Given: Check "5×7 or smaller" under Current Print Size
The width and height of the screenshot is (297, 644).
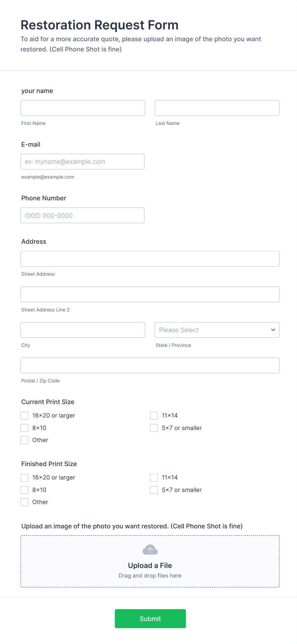Looking at the screenshot, I should tap(154, 428).
